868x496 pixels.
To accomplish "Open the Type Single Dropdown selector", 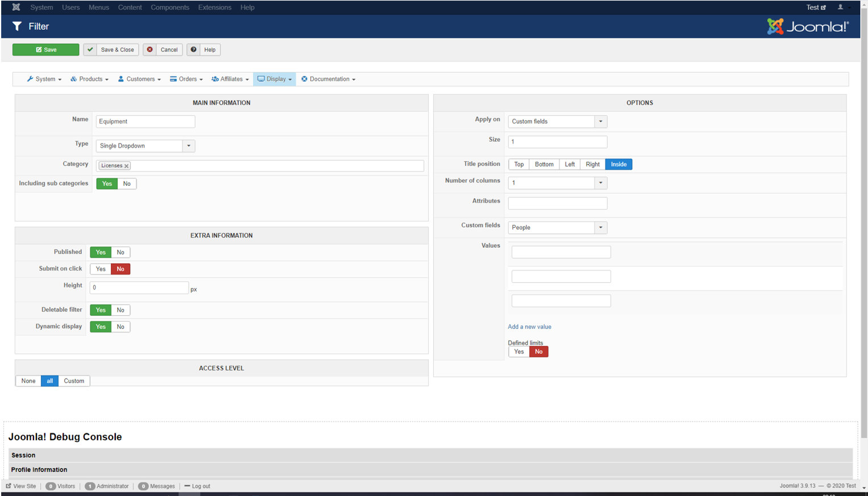I will (146, 146).
